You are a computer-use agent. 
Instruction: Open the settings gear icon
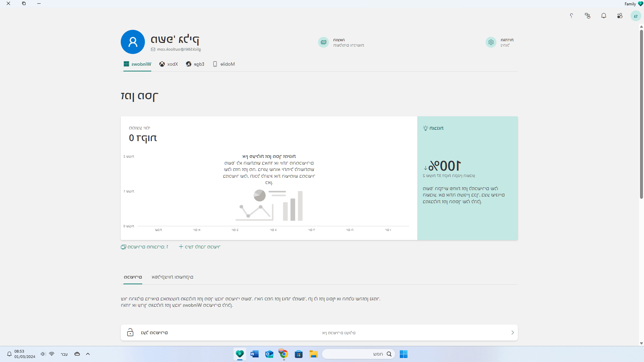491,42
